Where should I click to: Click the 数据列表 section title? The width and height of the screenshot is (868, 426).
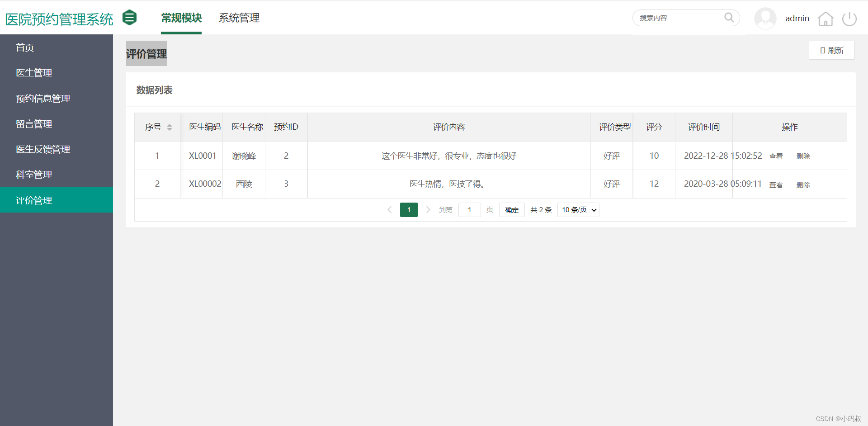(155, 90)
